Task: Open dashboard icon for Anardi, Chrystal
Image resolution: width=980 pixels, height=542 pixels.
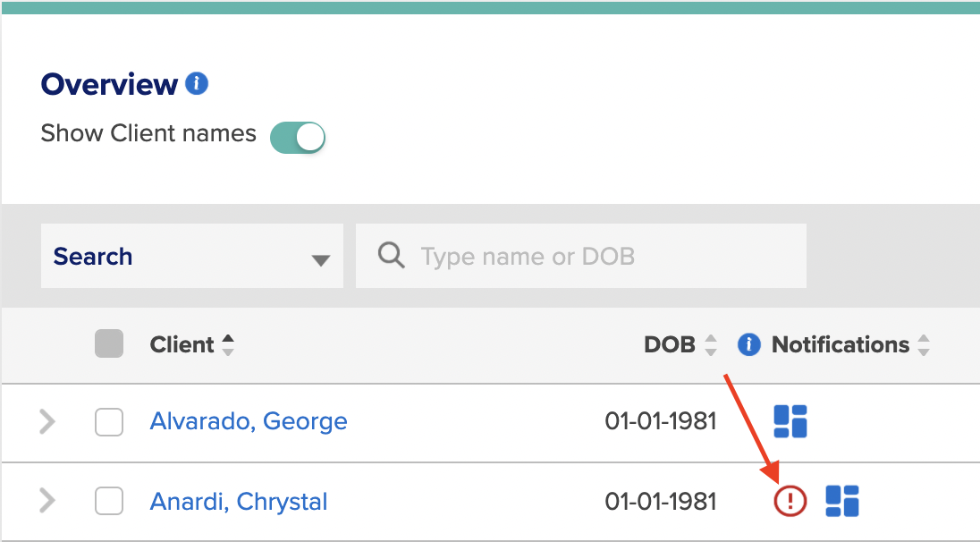Action: tap(842, 501)
